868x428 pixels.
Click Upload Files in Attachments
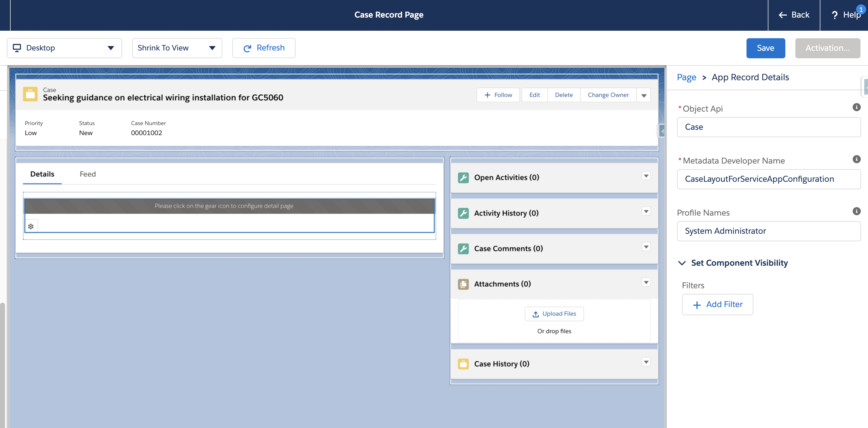click(554, 314)
